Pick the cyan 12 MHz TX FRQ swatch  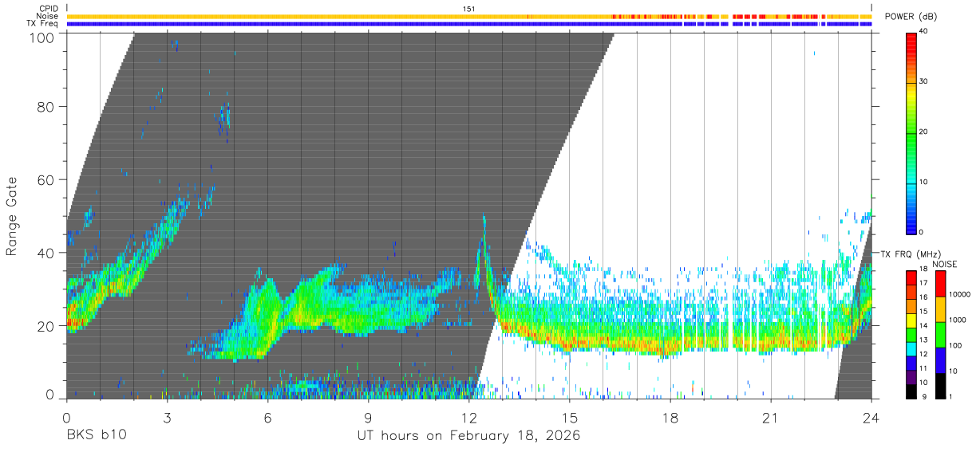[911, 349]
